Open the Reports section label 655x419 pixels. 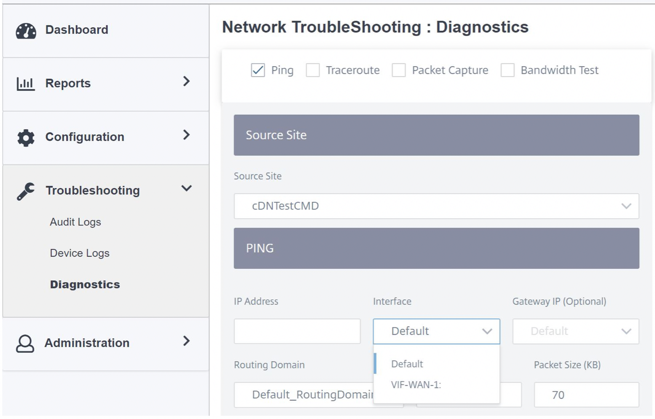68,84
